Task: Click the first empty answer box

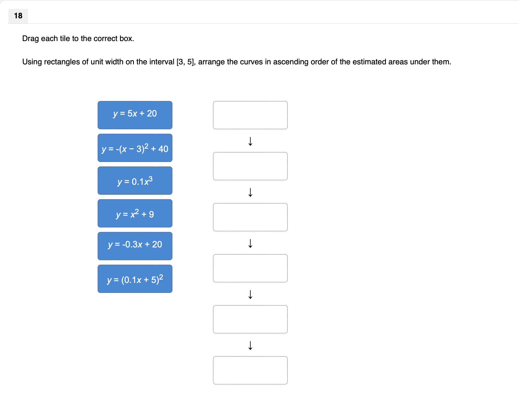Action: pos(250,115)
